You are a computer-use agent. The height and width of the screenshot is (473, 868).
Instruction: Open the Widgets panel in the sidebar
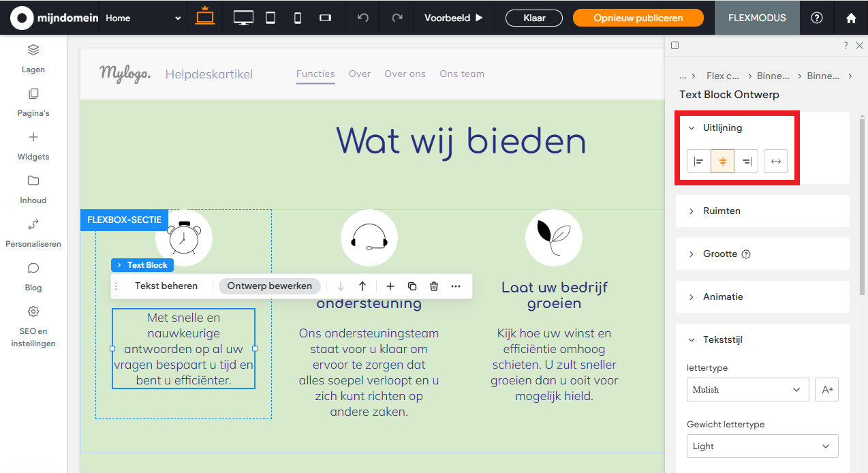tap(33, 147)
